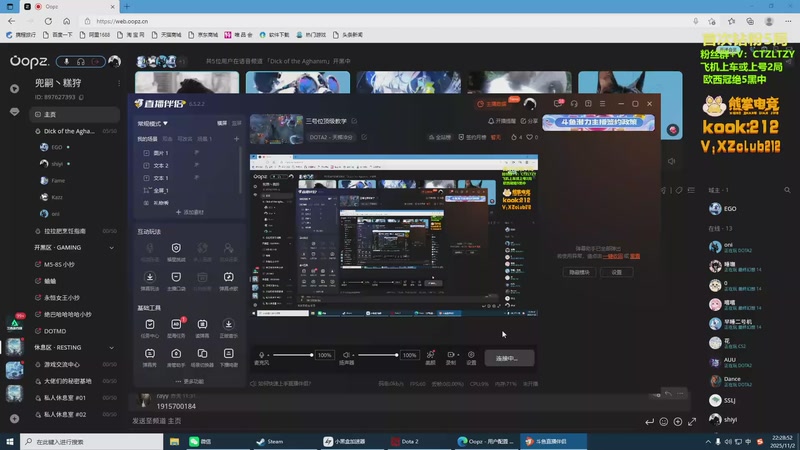Open the 斗鱼潜力主播签约政策 banner
Viewport: 800px width, 450px height.
[598, 122]
